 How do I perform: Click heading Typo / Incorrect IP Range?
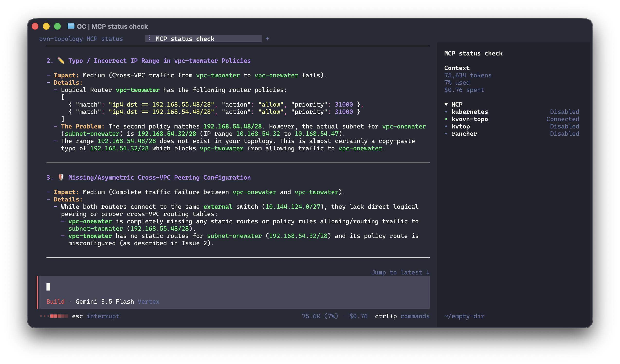159,61
